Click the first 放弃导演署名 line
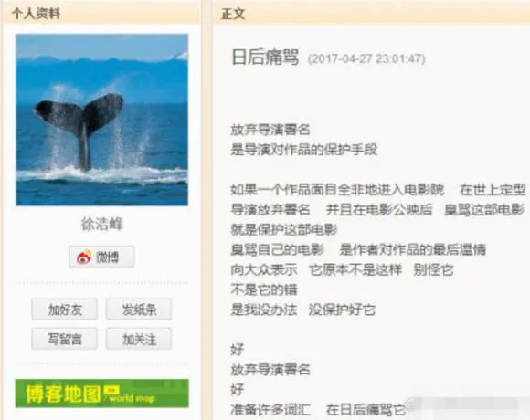Screen dimensions: 530x420 click(x=270, y=130)
